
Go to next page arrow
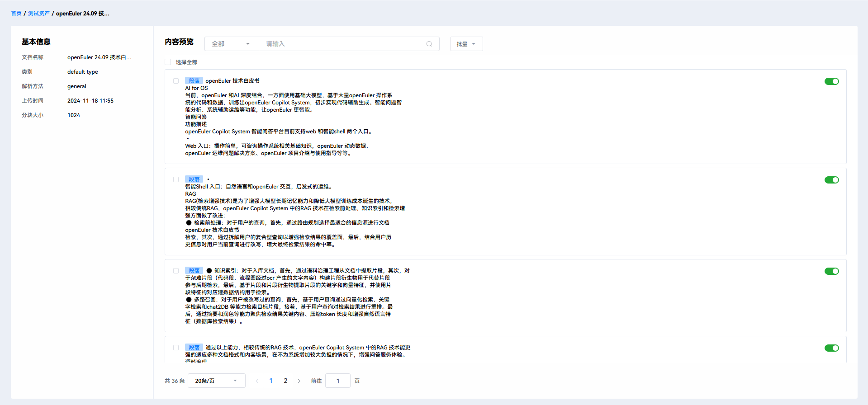pyautogui.click(x=299, y=381)
